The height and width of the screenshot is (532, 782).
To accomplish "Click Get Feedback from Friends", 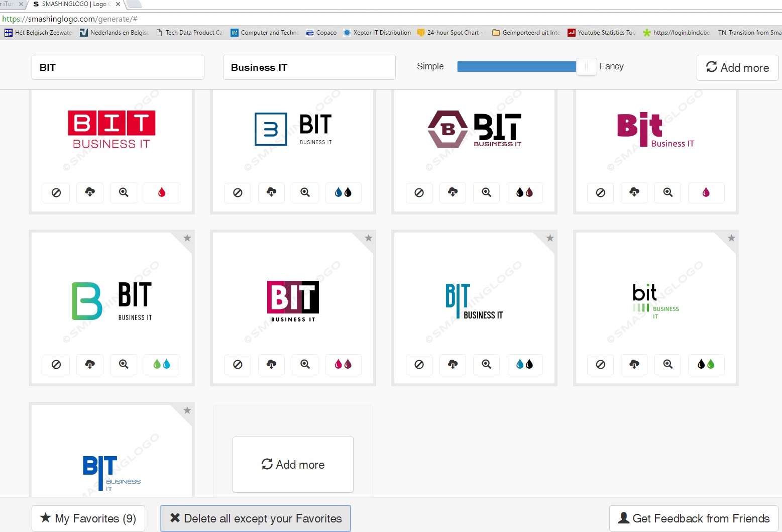I will (x=694, y=518).
